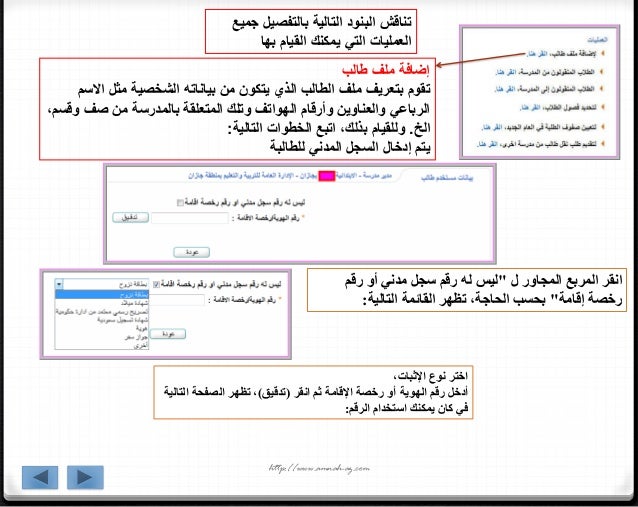The height and width of the screenshot is (507, 638).
Task: Click the red إضافة ملف طالب heading
Action: (385, 69)
